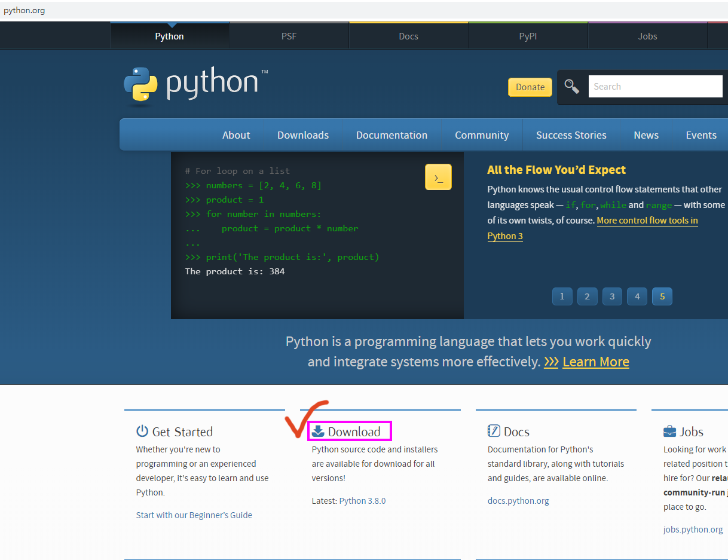Image resolution: width=728 pixels, height=560 pixels.
Task: Open the Python tab in the top bar
Action: click(170, 36)
